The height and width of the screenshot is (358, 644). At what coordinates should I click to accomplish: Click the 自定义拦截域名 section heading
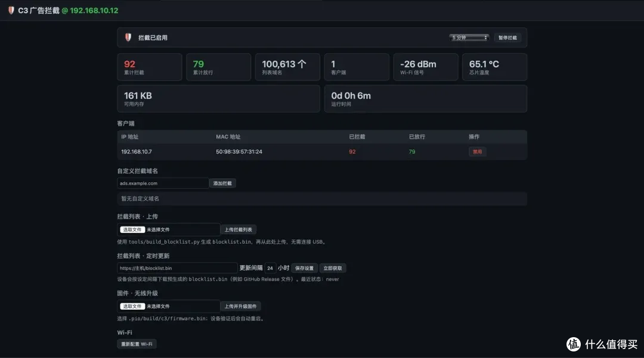(138, 171)
